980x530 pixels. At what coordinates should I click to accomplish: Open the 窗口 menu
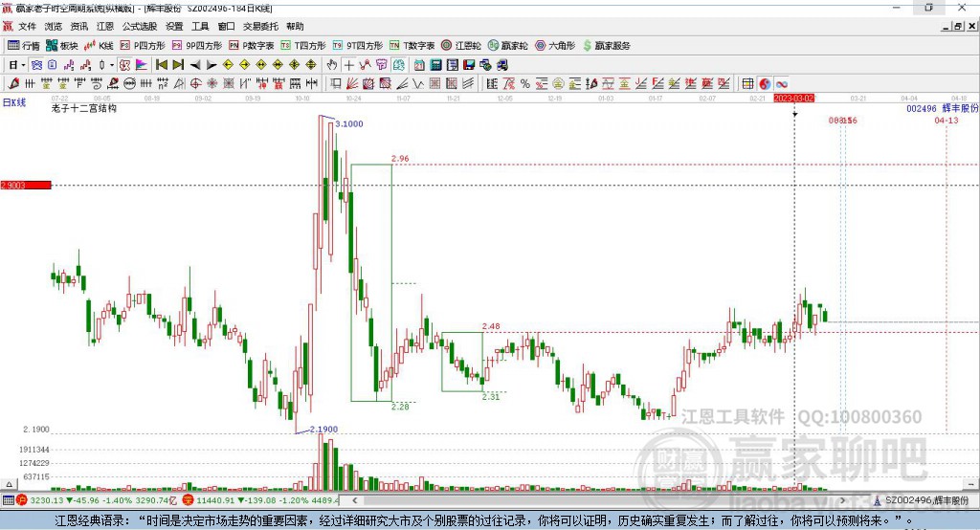pos(226,26)
